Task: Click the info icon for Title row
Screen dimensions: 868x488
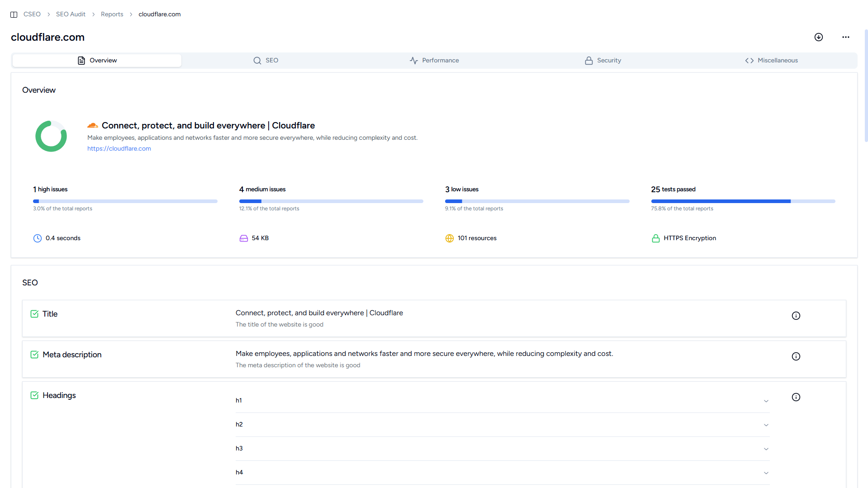Action: point(796,316)
